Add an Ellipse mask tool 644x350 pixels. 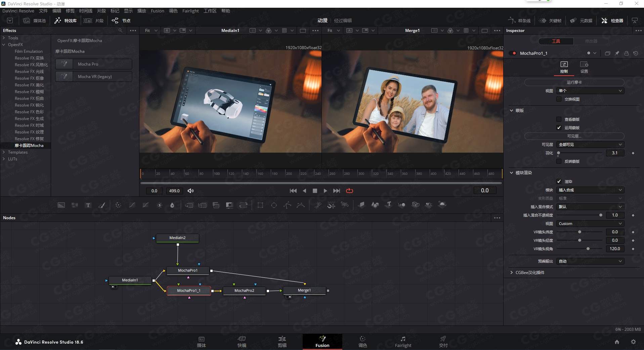274,205
